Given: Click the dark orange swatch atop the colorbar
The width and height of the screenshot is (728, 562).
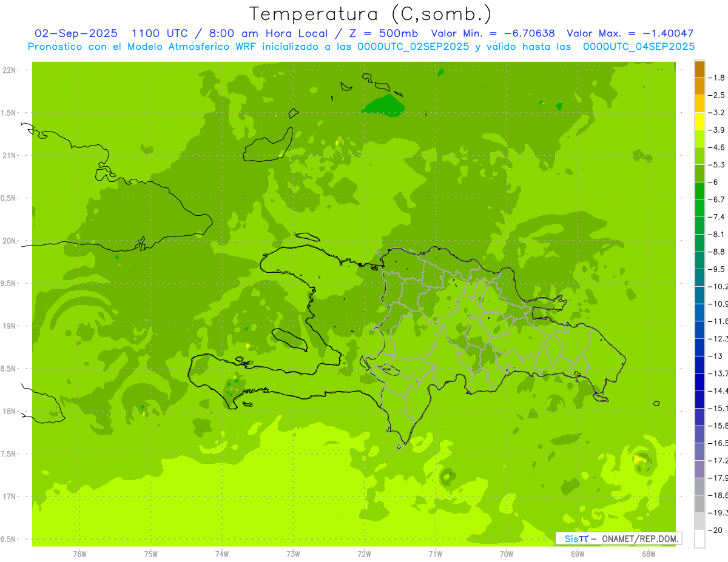Looking at the screenshot, I should [x=699, y=70].
